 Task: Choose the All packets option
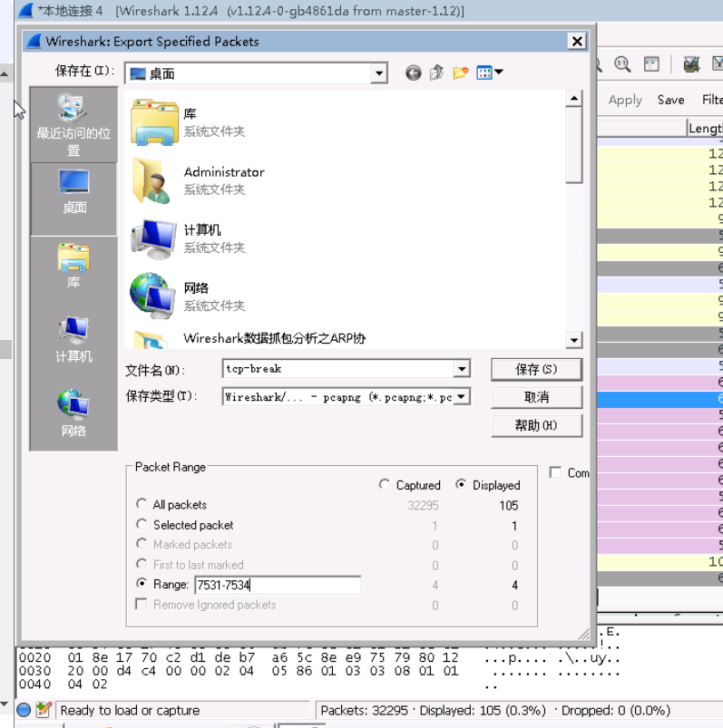coord(142,504)
